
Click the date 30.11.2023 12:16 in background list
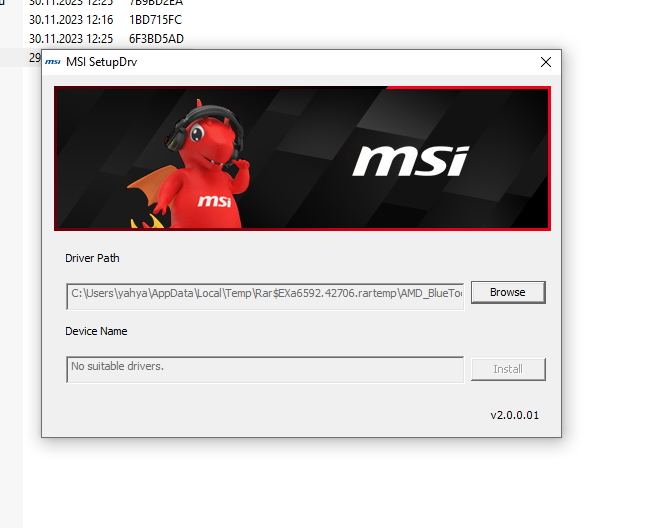tap(71, 20)
